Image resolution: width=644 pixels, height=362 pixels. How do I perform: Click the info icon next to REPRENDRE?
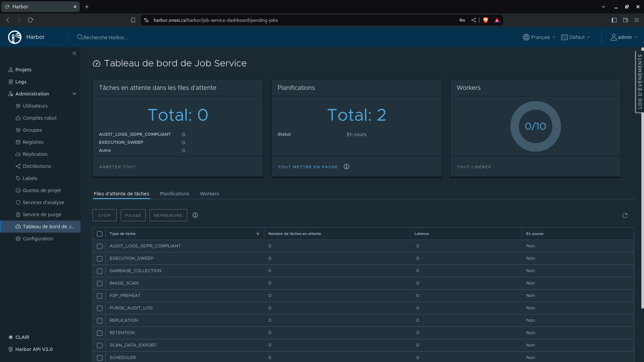point(195,215)
